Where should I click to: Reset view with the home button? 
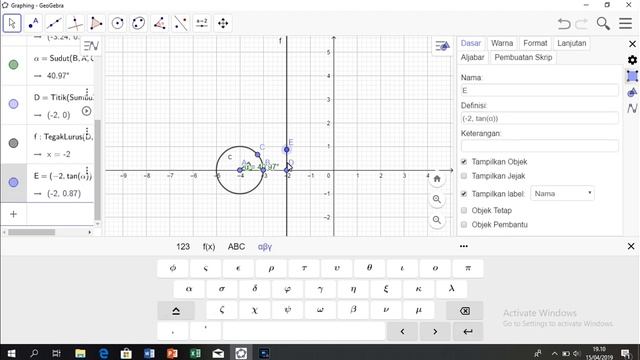click(x=437, y=179)
